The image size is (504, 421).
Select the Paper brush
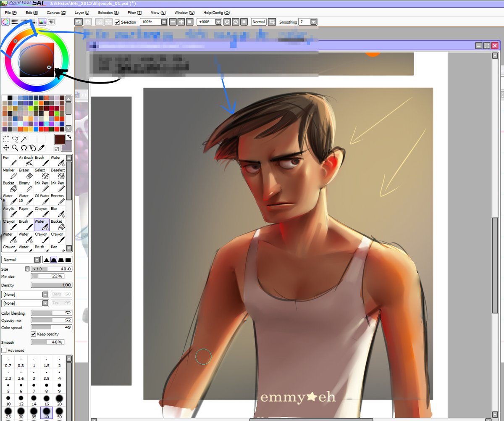coord(26,212)
